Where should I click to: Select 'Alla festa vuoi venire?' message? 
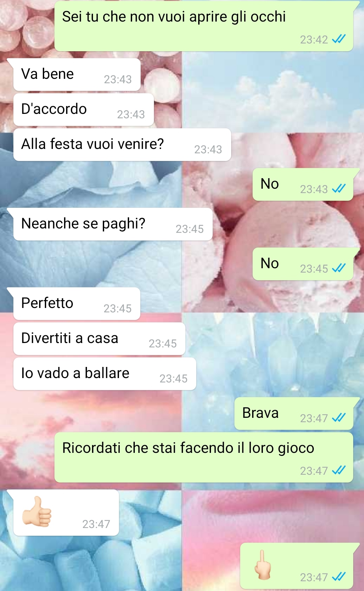(122, 145)
